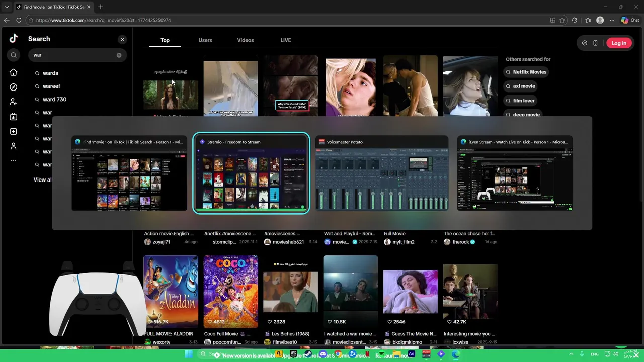Open the therock user profile link
Viewport: 644px width, 362px height.
pos(460,242)
